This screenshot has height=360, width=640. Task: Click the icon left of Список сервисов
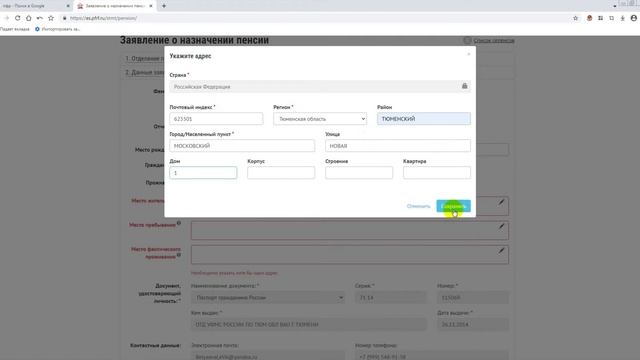pyautogui.click(x=467, y=40)
